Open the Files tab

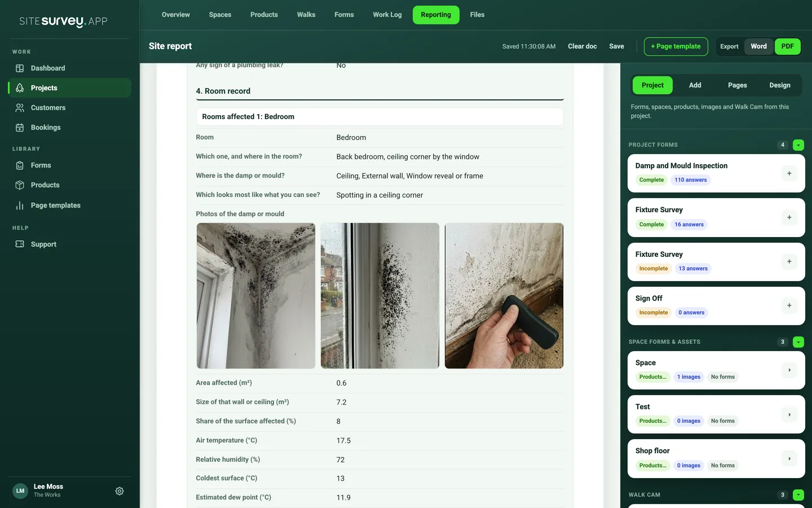[x=477, y=15]
